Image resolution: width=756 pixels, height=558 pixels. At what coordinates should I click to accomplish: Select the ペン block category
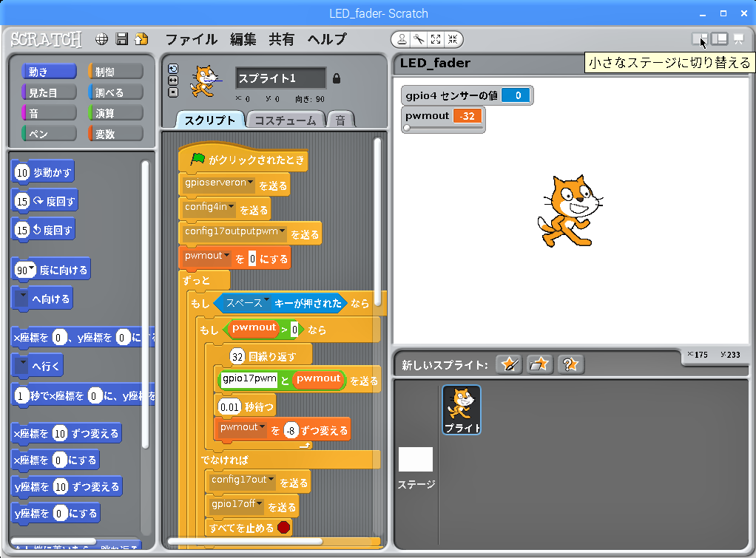tap(49, 134)
